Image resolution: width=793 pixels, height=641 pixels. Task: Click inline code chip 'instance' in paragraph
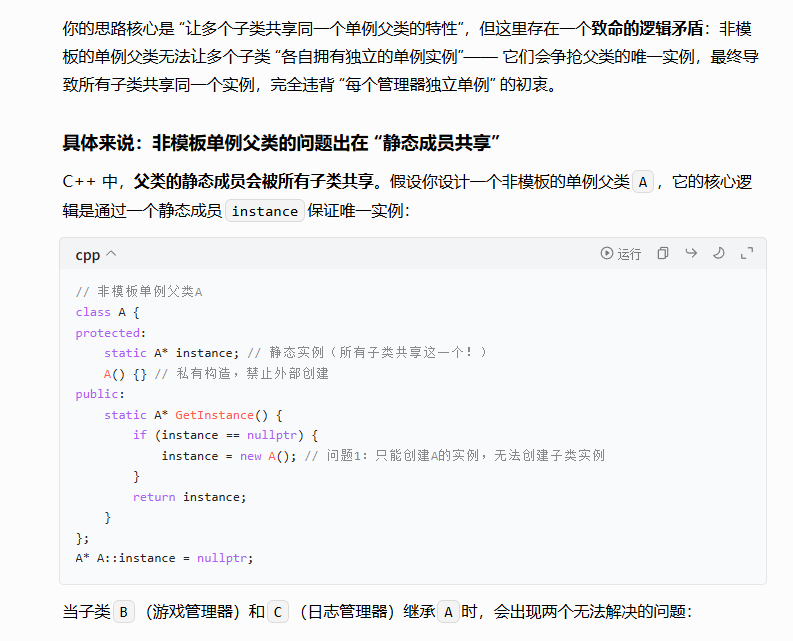(x=265, y=211)
